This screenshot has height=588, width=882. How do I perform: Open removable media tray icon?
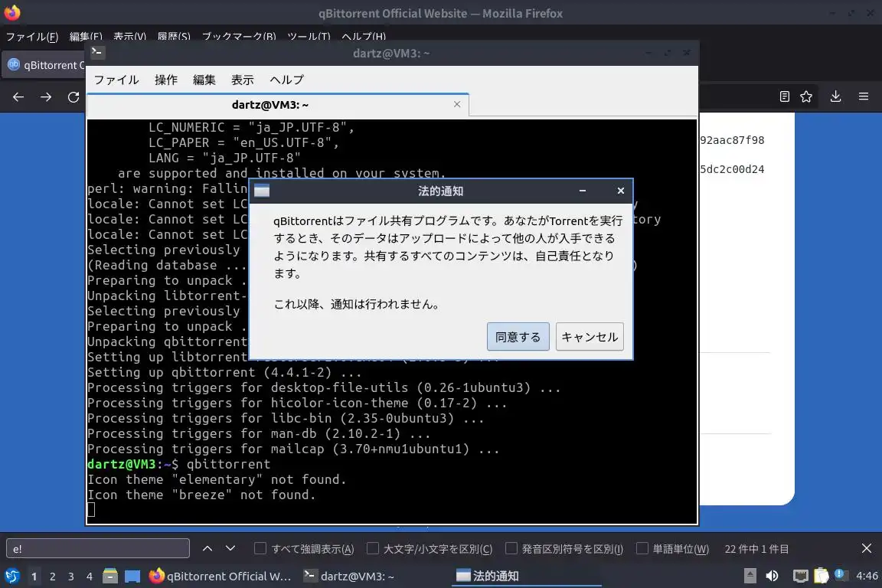[750, 576]
